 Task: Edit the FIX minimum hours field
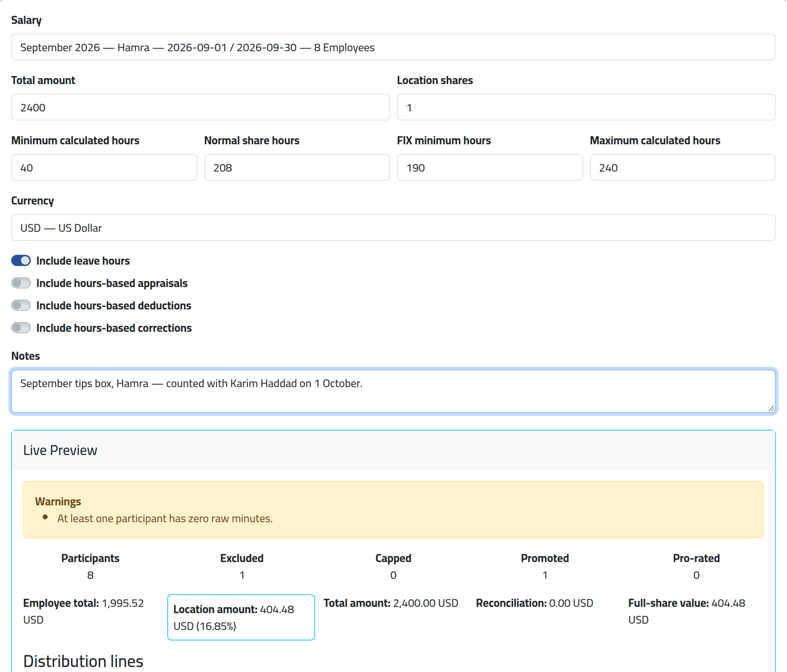tap(489, 168)
